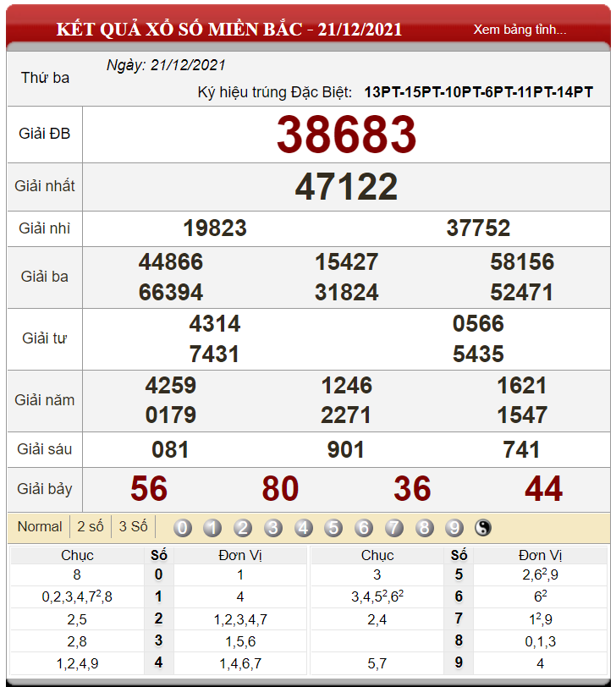
Task: Click Giải nhì number 37752
Action: [478, 228]
